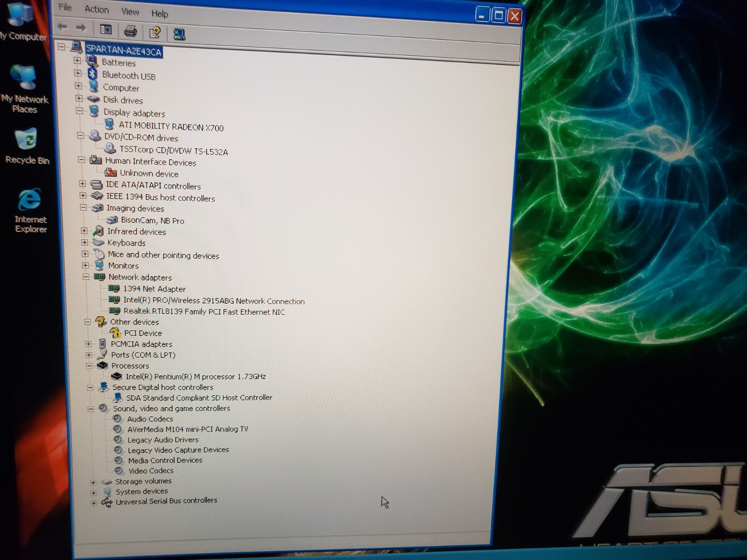
Task: Click the Storage volumes label
Action: [x=143, y=481]
